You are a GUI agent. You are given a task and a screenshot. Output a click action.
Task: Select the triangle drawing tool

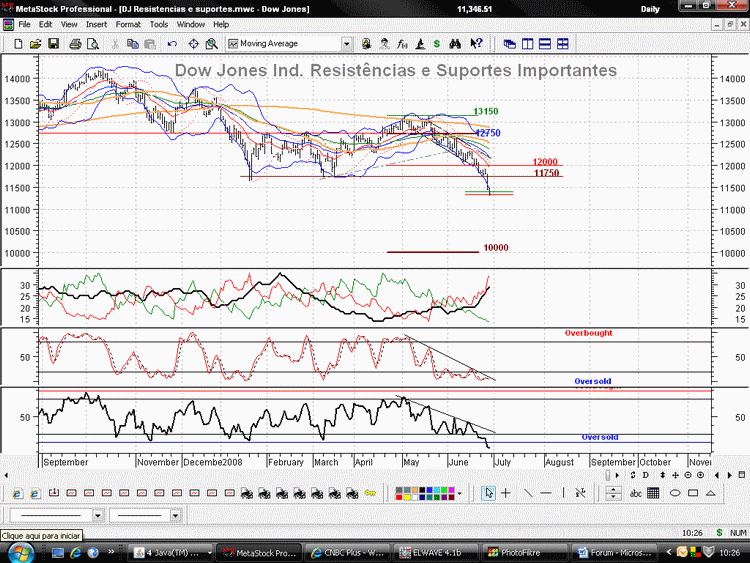(711, 493)
